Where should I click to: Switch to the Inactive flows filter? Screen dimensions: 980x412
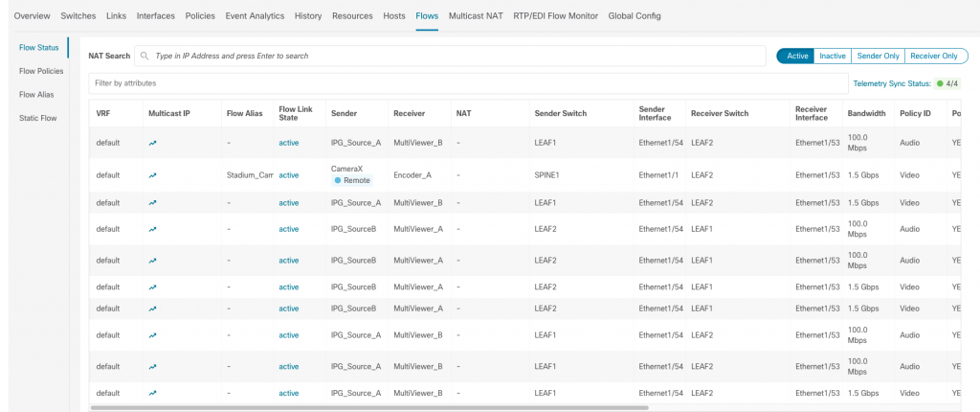[x=832, y=56]
